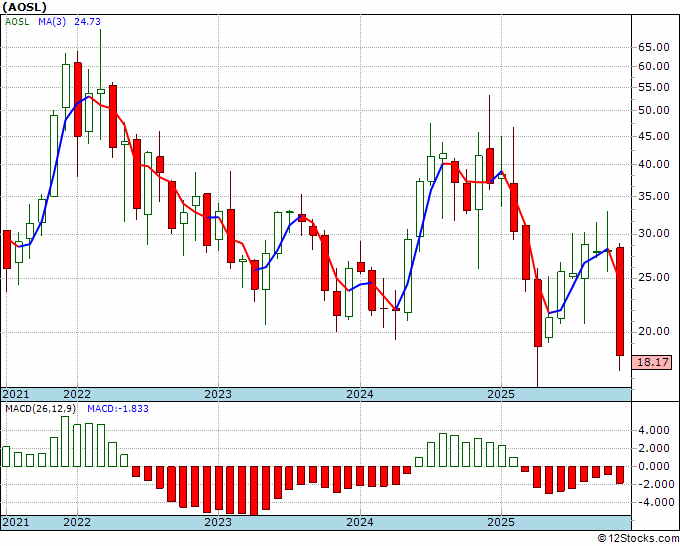Click the 0.000 MACD axis label

(654, 467)
